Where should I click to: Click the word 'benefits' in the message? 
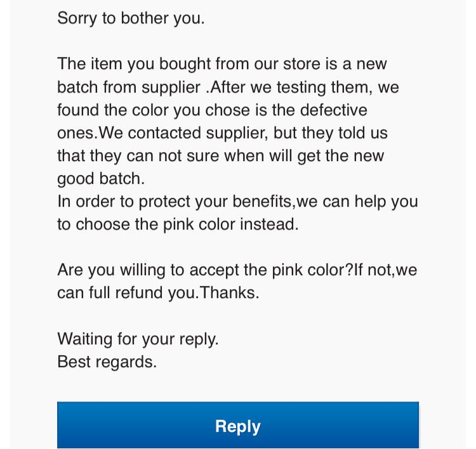[262, 201]
